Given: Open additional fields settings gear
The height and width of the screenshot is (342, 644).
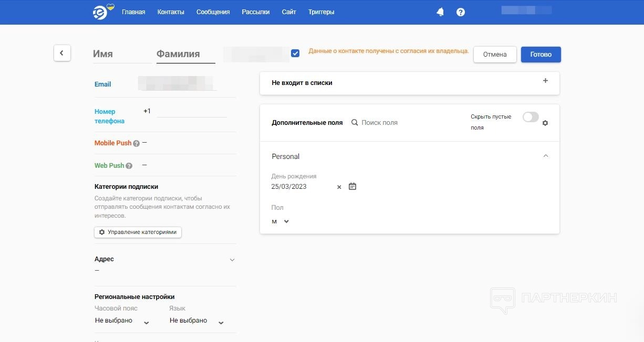Looking at the screenshot, I should (545, 123).
